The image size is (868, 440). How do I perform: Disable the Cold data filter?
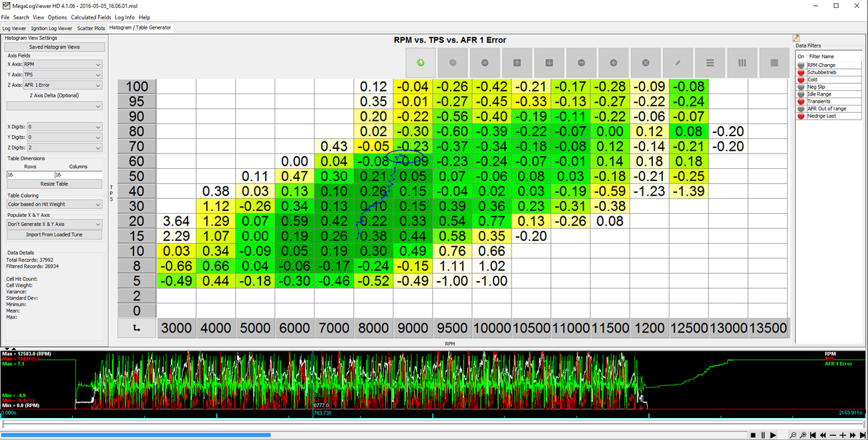[x=801, y=79]
